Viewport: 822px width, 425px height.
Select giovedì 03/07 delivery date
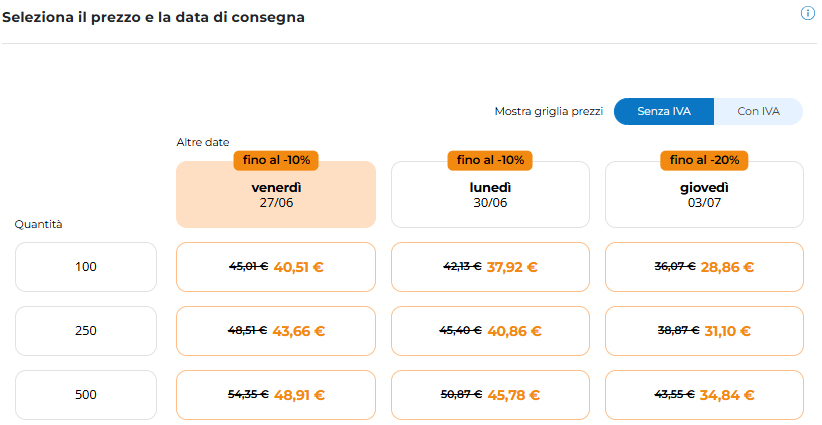coord(704,194)
